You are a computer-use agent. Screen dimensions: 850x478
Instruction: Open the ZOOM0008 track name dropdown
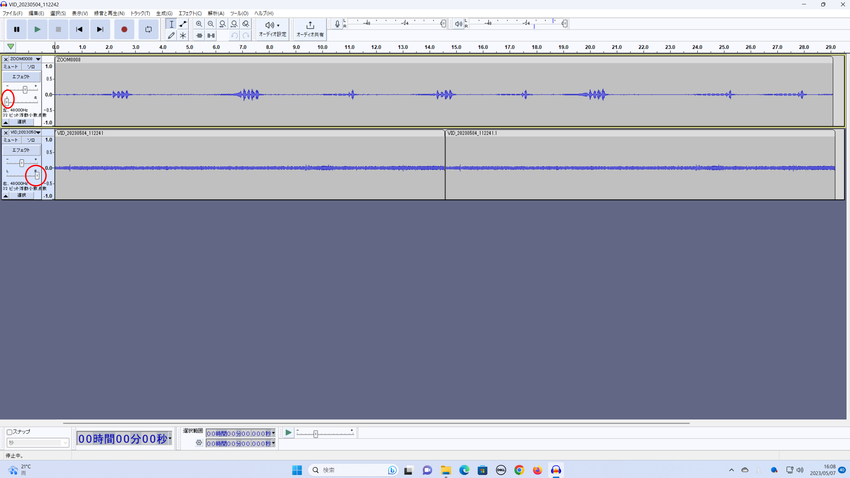click(25, 59)
